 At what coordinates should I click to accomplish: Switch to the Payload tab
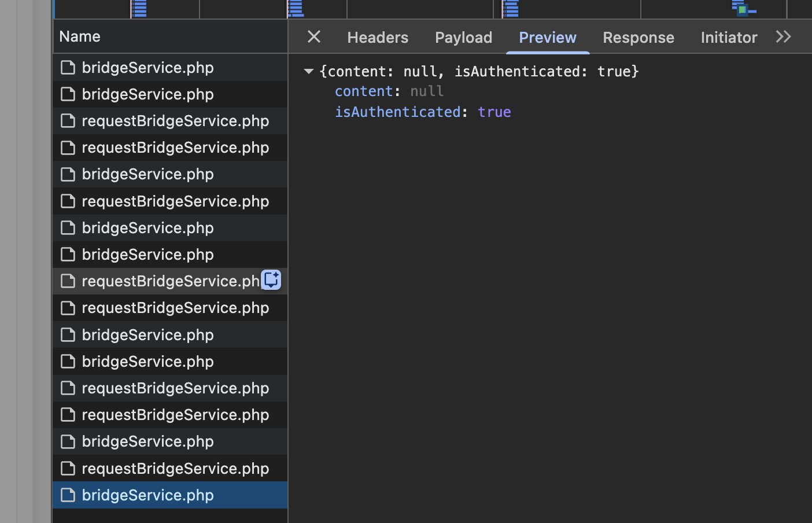tap(463, 38)
